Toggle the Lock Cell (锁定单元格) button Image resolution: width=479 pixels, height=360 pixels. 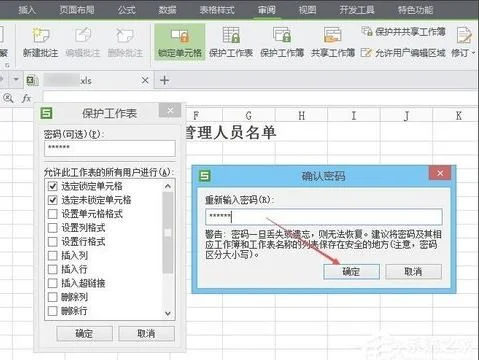[180, 42]
